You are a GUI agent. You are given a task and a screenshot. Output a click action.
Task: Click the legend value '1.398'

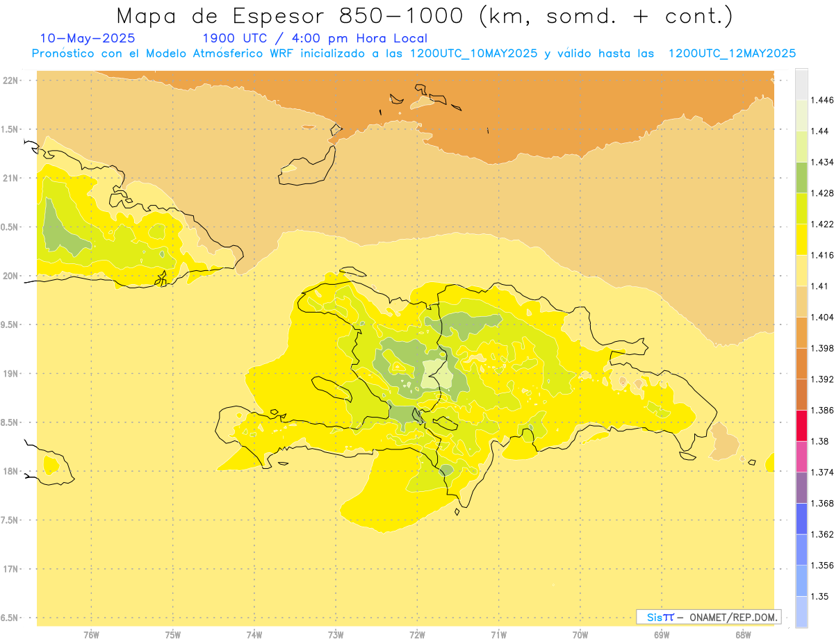(x=824, y=348)
